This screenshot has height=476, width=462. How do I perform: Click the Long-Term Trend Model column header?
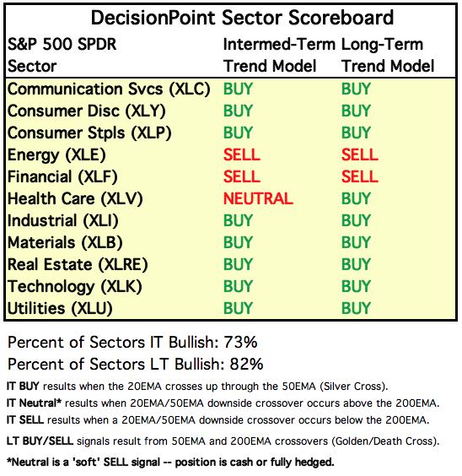[x=388, y=55]
